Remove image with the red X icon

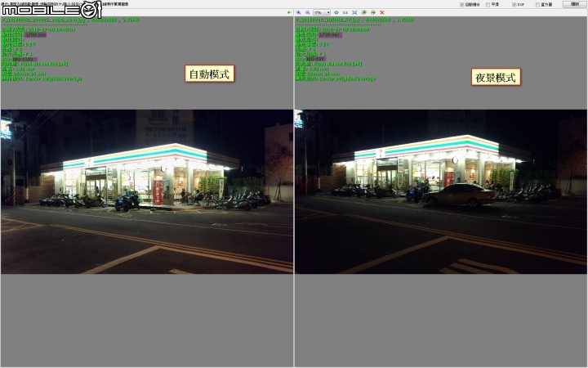pos(382,12)
